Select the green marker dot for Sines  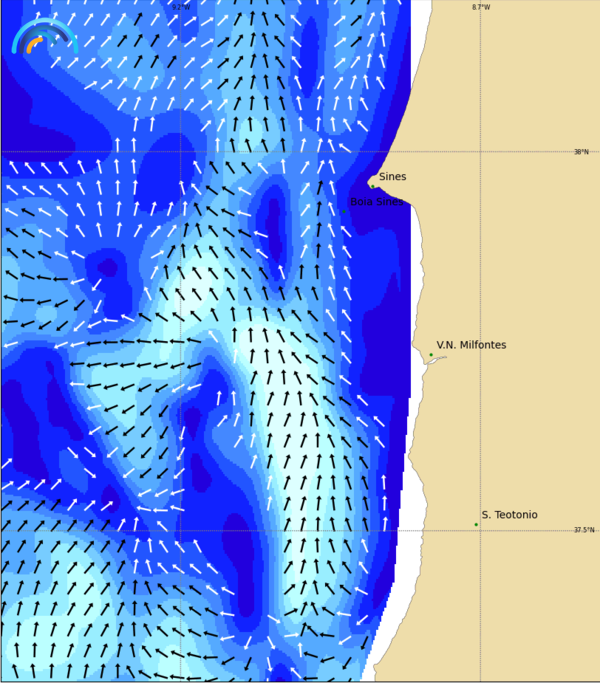[x=373, y=185]
